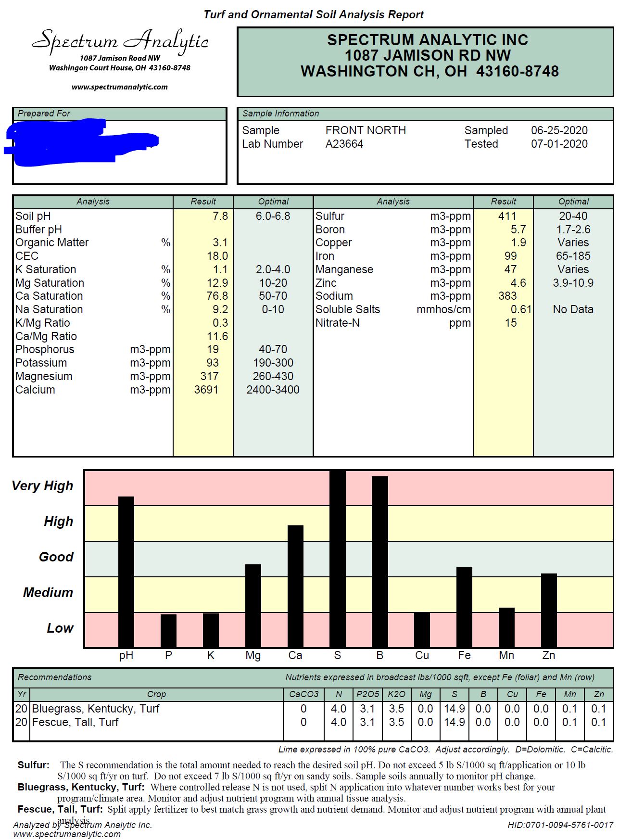Click the pH bar in the chart
The image size is (619, 840).
pos(126,572)
